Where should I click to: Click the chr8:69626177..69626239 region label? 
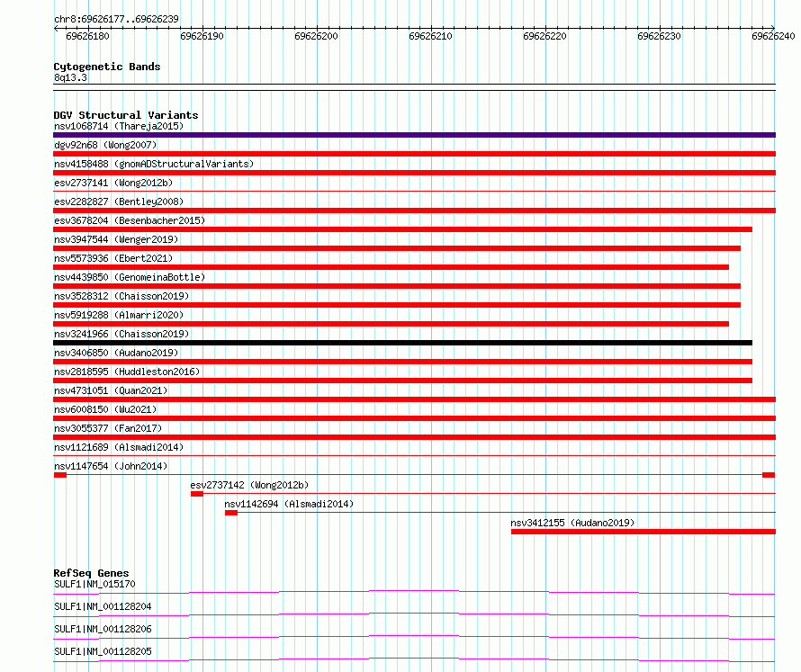[x=116, y=19]
